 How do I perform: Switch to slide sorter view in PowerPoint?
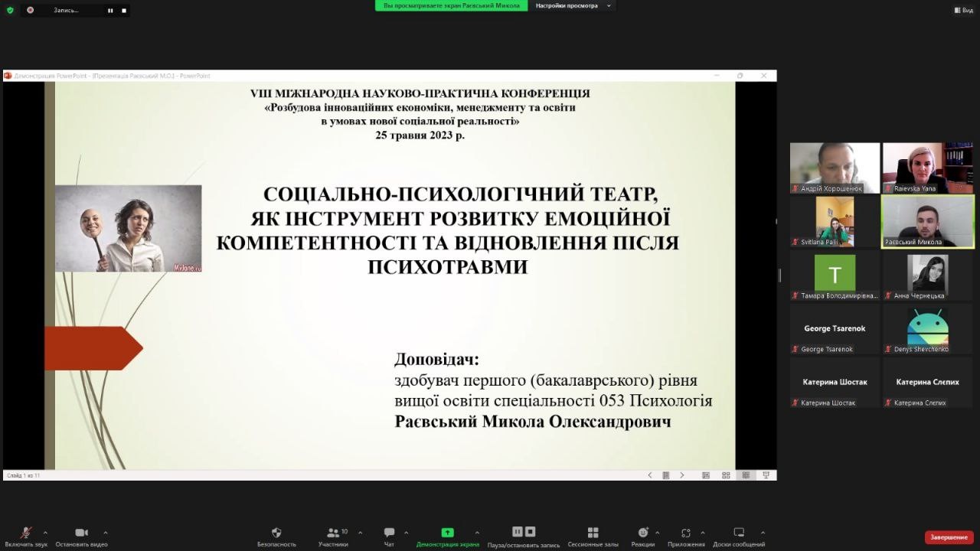[x=726, y=475]
